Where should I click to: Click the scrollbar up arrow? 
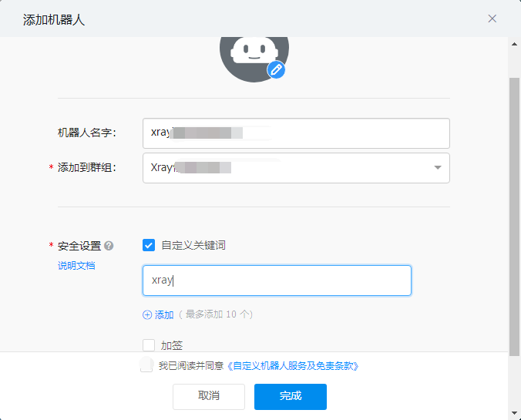[x=514, y=44]
